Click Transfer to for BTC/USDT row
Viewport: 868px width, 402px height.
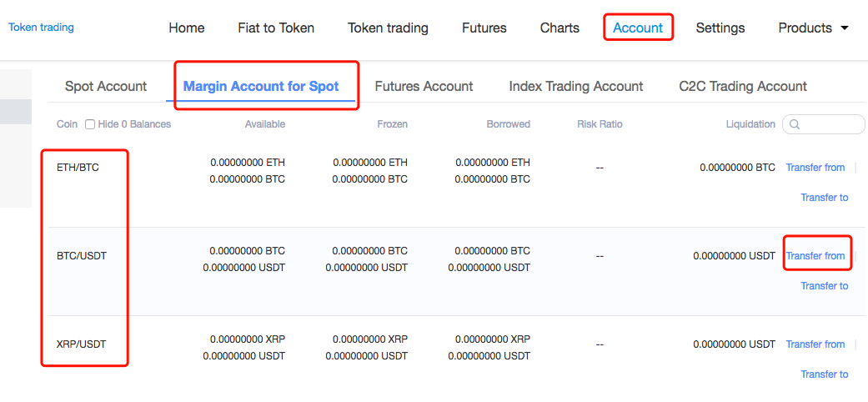point(825,286)
